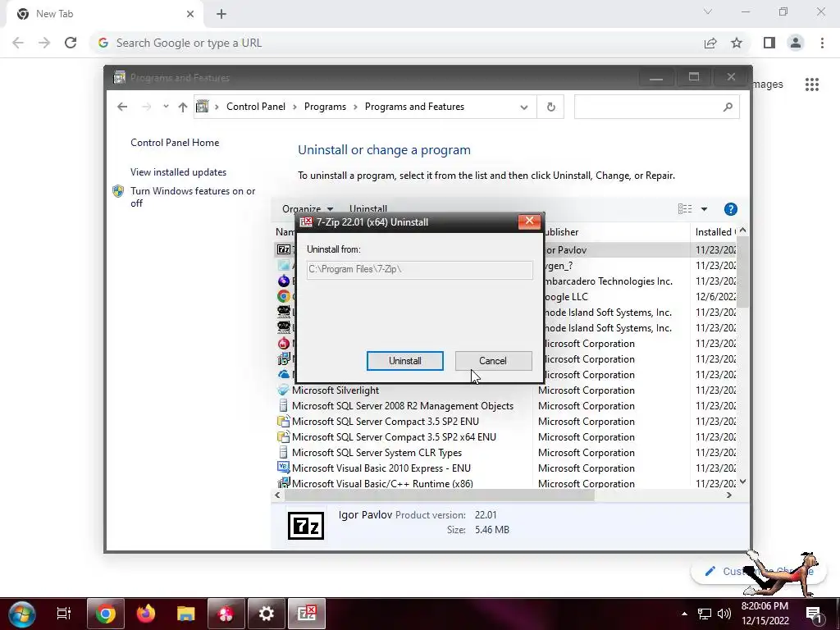Show hidden system tray icons
This screenshot has height=630, width=840.
point(684,614)
